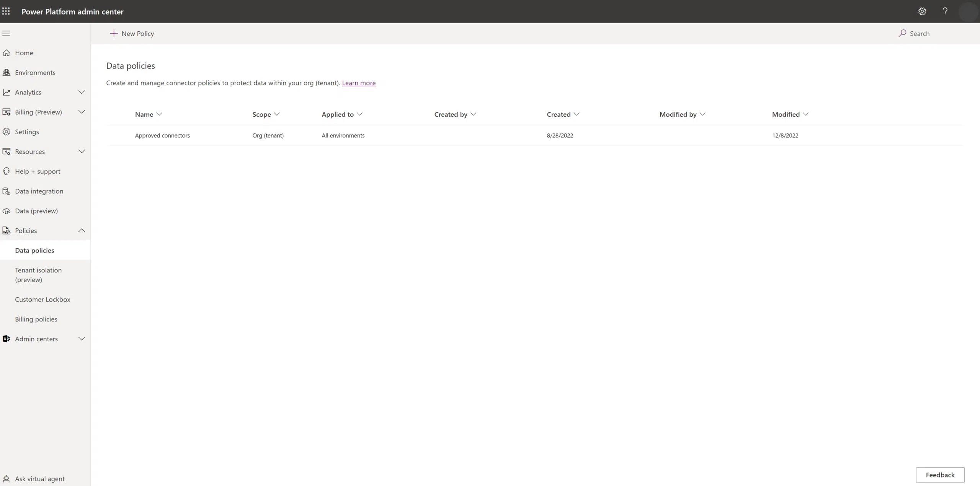Expand the Admin centers chevron
The width and height of the screenshot is (980, 486).
(82, 339)
